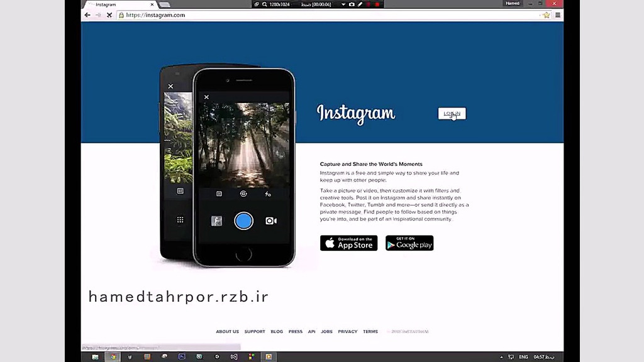Viewport: 644px width, 362px height.
Task: Stop the screen recording red button
Action: coord(377,4)
